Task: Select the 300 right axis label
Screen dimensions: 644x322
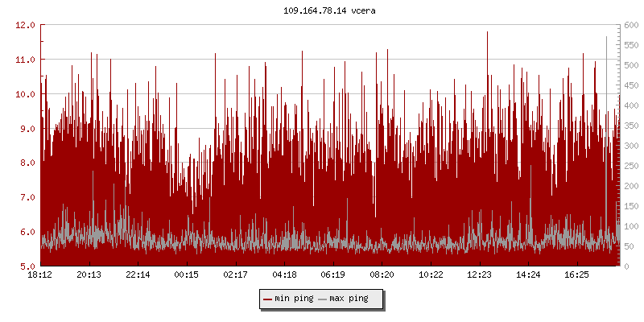Action: tap(629, 146)
